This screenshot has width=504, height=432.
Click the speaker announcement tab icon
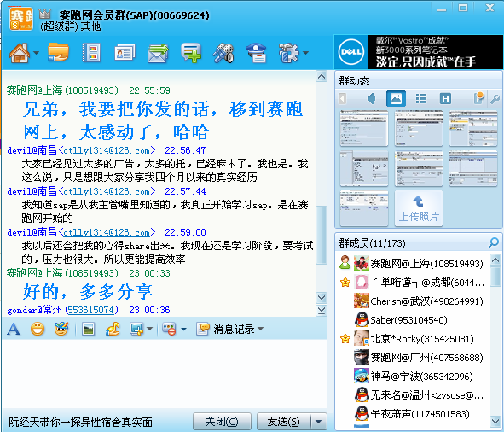pyautogui.click(x=372, y=98)
